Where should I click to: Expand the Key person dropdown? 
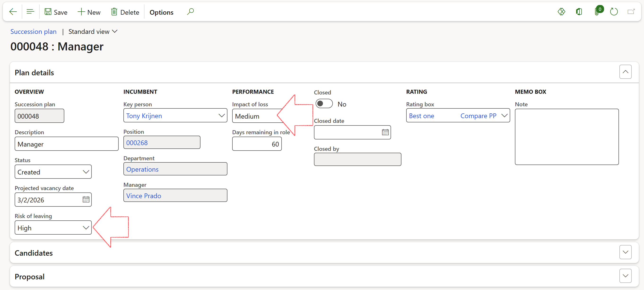click(221, 116)
